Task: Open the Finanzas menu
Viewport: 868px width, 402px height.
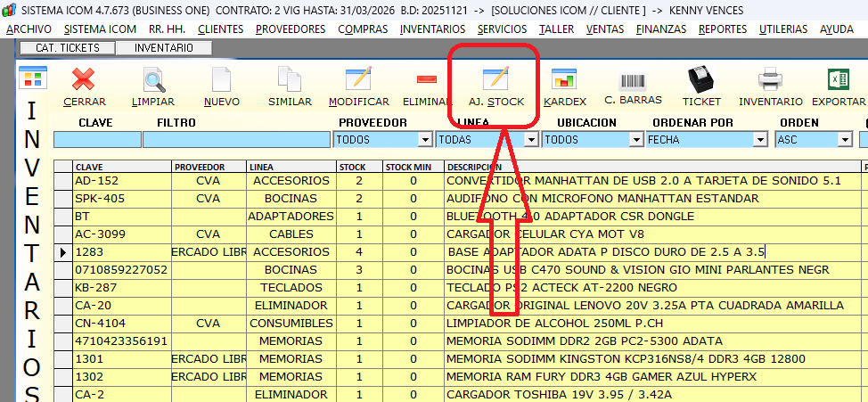Action: (661, 29)
